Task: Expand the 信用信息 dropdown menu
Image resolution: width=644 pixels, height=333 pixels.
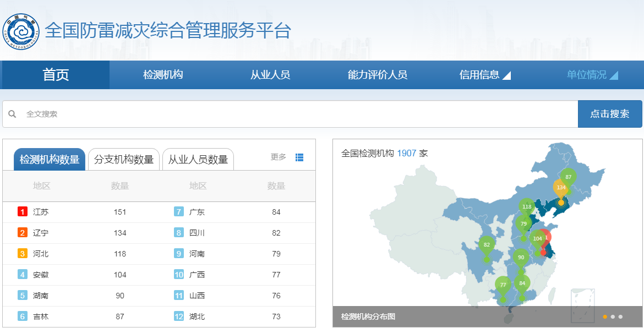Action: click(x=484, y=75)
